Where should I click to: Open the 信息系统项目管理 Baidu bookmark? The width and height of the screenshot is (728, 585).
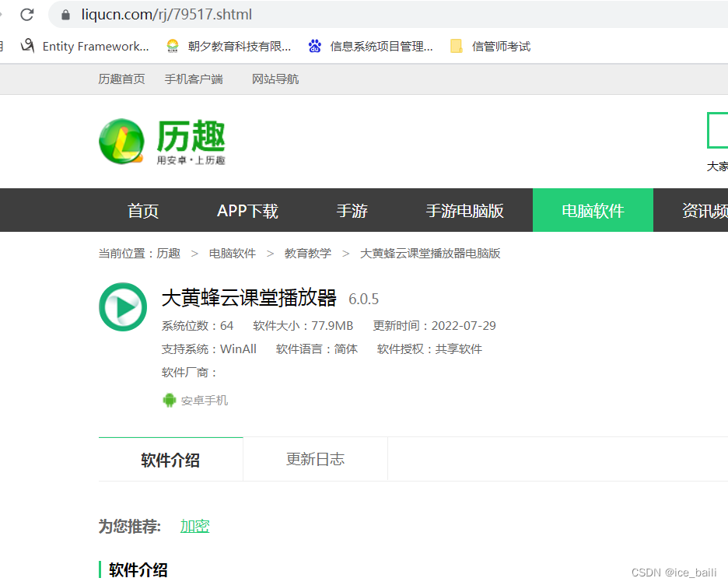coord(371,47)
